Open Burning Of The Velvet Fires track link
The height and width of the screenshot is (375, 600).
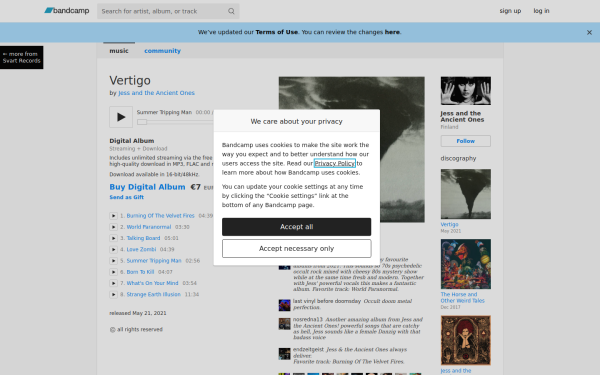coord(160,216)
